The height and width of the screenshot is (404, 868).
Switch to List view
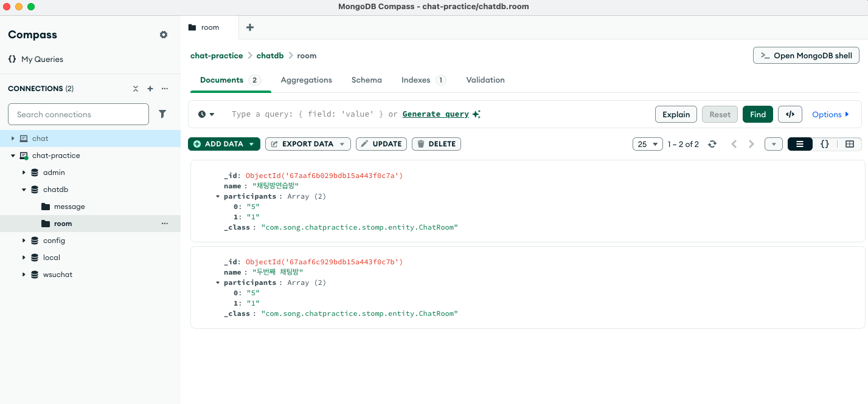[x=800, y=144]
